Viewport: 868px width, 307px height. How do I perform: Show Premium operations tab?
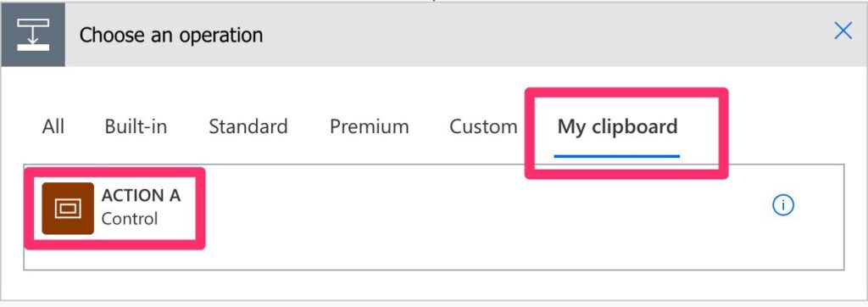click(x=370, y=126)
